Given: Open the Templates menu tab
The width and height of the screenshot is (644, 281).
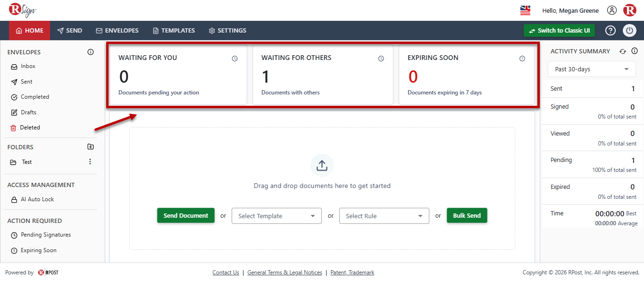Looking at the screenshot, I should pyautogui.click(x=174, y=30).
